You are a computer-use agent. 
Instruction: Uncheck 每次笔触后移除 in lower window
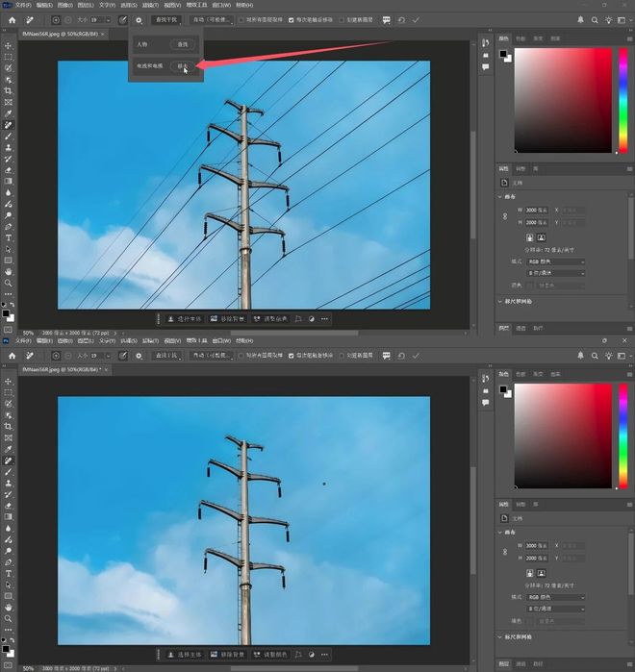[292, 356]
